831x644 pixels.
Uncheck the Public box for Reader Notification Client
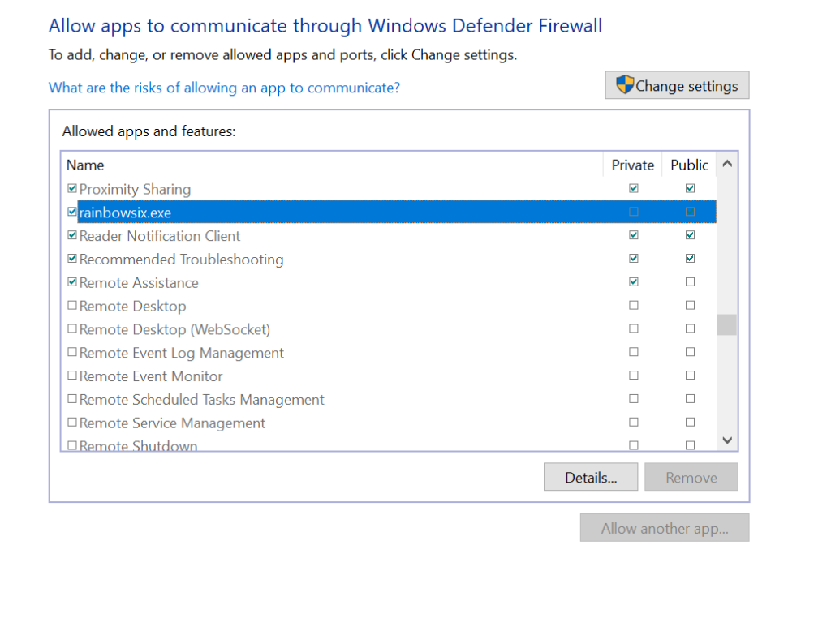[690, 234]
